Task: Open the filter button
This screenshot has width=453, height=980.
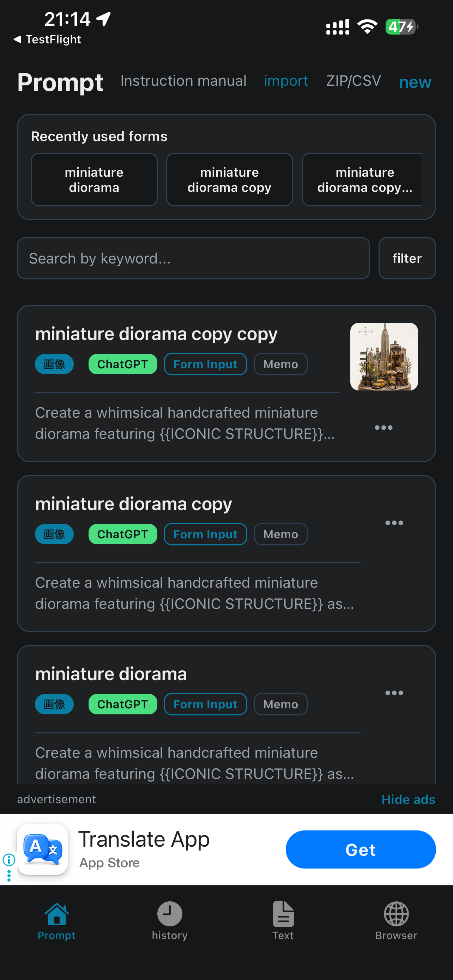Action: pos(407,258)
